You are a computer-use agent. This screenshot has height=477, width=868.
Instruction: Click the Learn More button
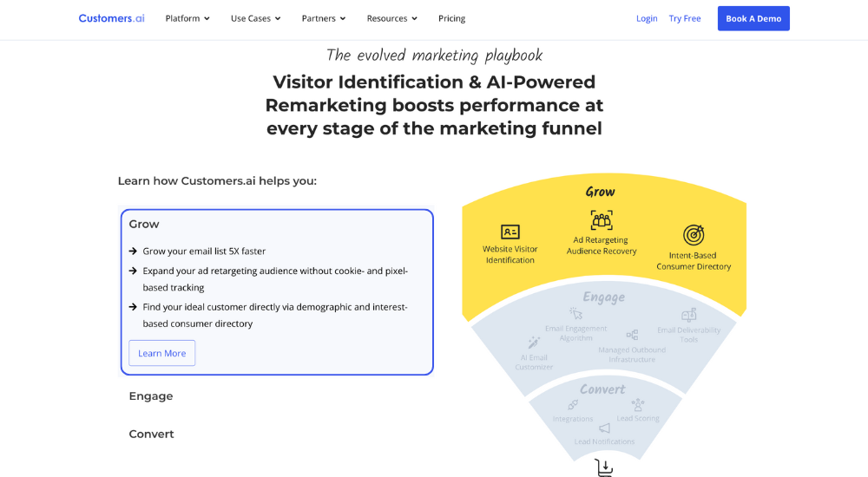coord(162,353)
